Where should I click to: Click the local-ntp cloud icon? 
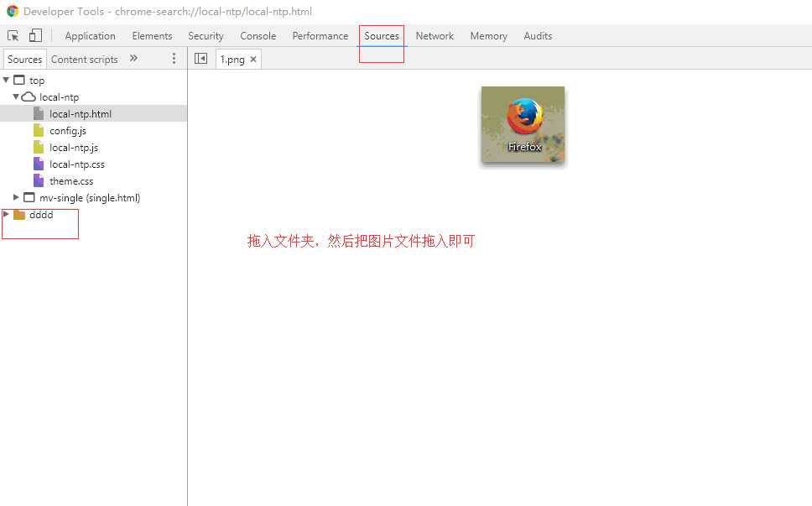(29, 97)
